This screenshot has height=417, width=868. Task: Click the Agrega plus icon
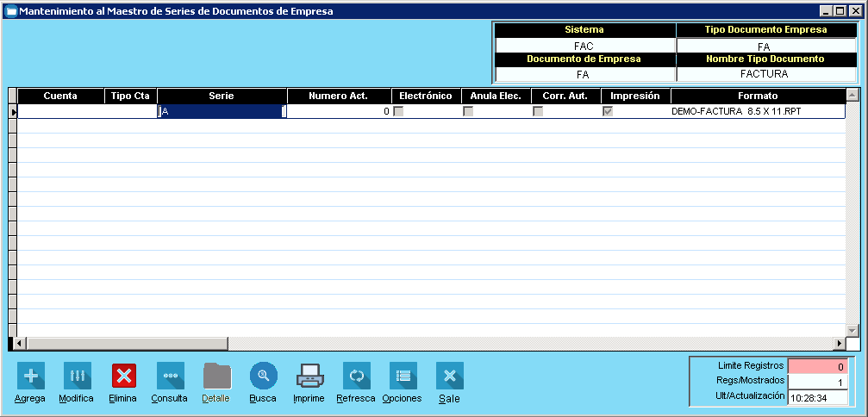pyautogui.click(x=30, y=377)
